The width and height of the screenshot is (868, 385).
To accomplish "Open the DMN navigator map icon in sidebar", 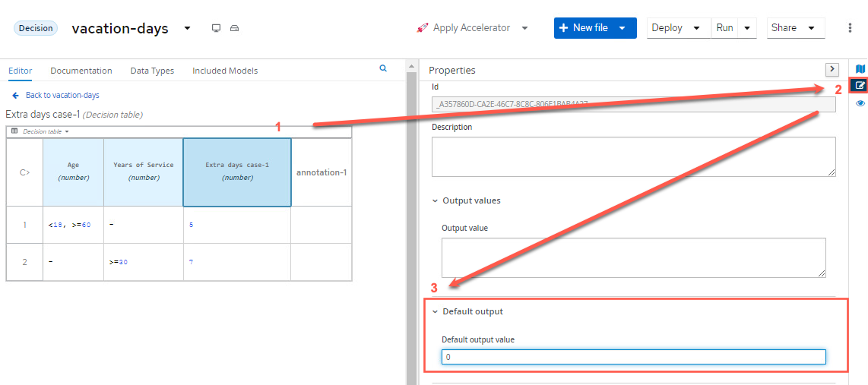I will coord(860,69).
